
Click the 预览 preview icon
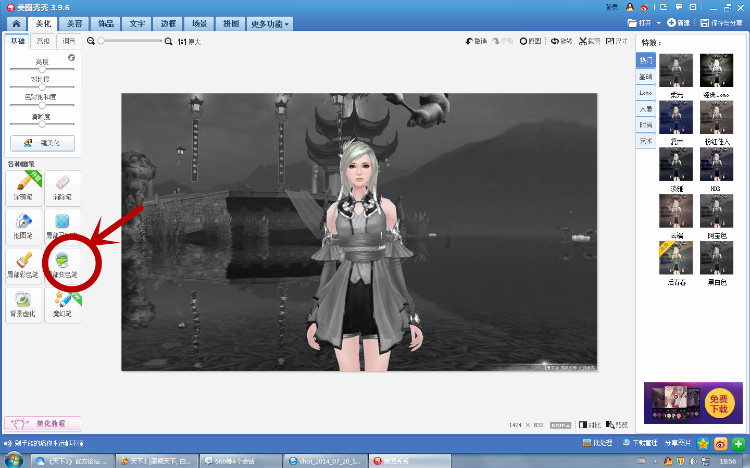pyautogui.click(x=617, y=424)
